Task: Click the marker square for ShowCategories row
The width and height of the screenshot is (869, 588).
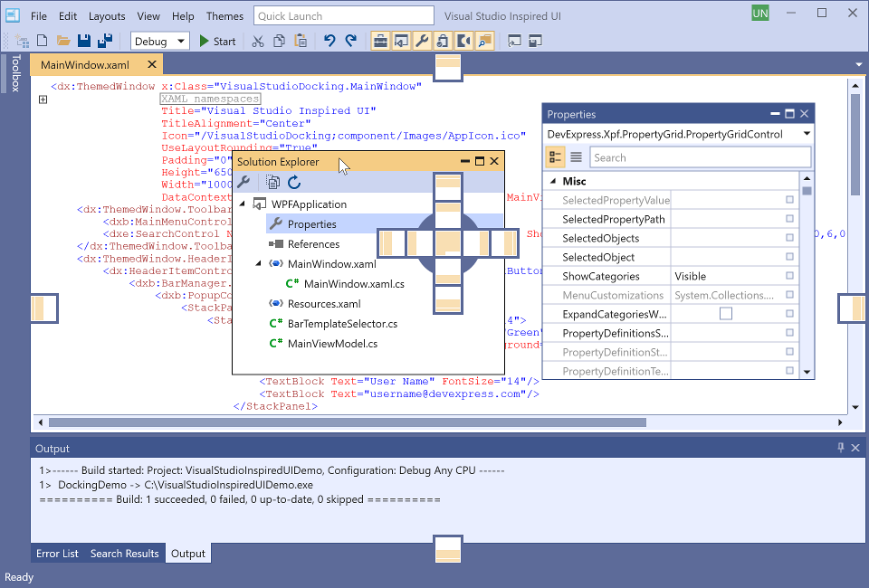Action: [x=789, y=276]
